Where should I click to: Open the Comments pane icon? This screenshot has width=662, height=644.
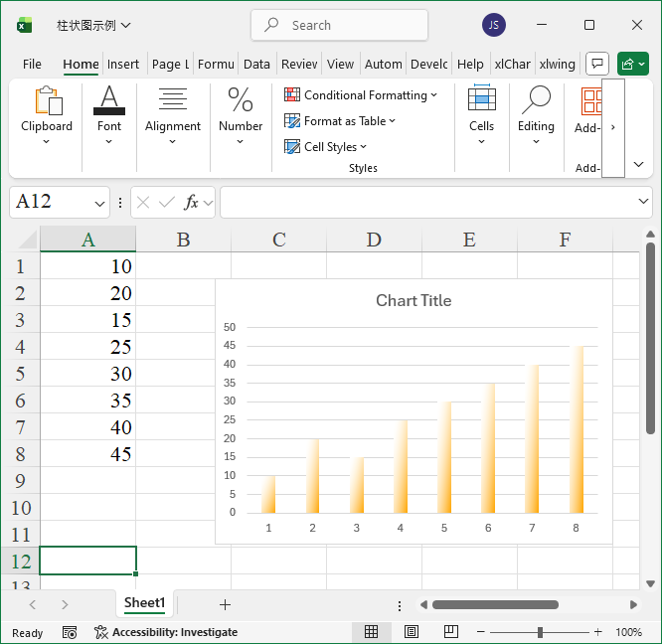point(596,64)
